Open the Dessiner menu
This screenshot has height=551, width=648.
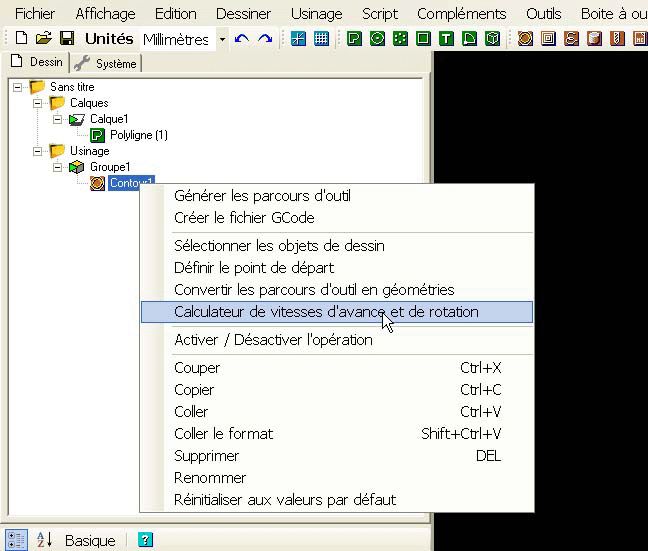click(243, 14)
